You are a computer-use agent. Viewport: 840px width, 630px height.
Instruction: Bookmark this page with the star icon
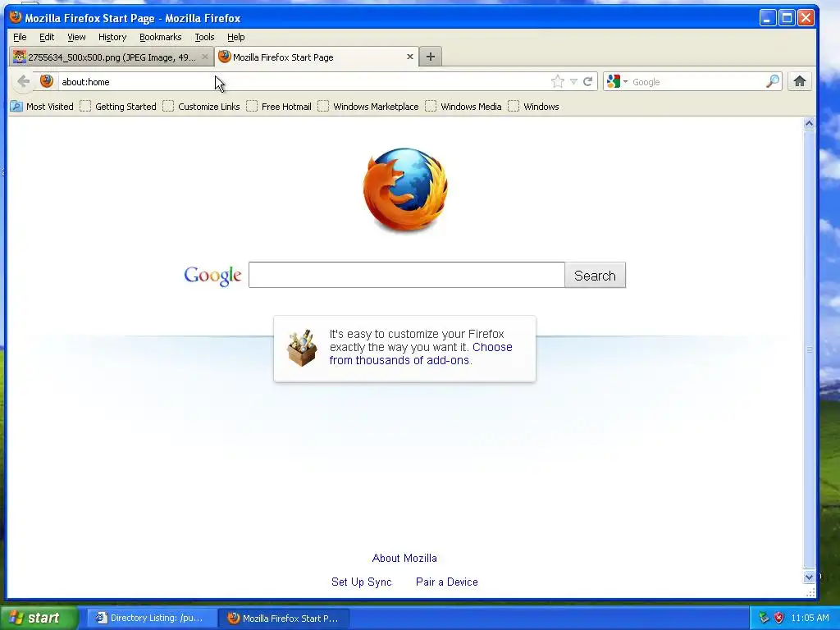pyautogui.click(x=558, y=81)
